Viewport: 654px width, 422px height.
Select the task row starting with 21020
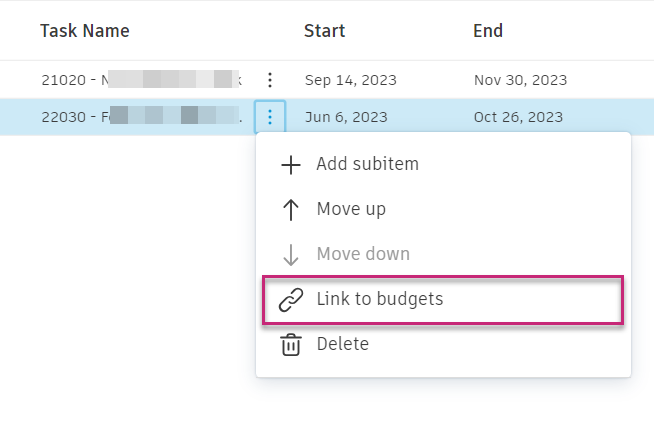click(x=140, y=80)
